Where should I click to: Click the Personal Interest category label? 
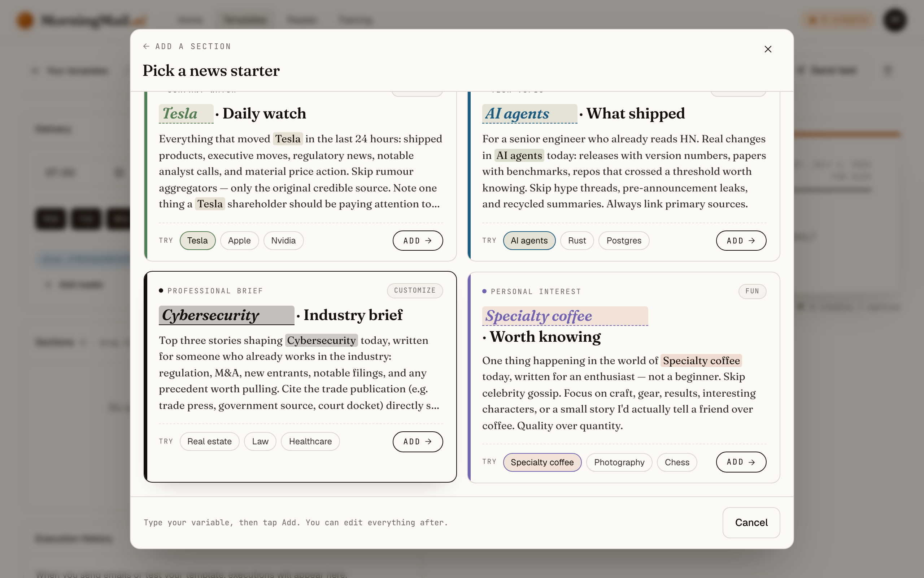[x=536, y=292]
